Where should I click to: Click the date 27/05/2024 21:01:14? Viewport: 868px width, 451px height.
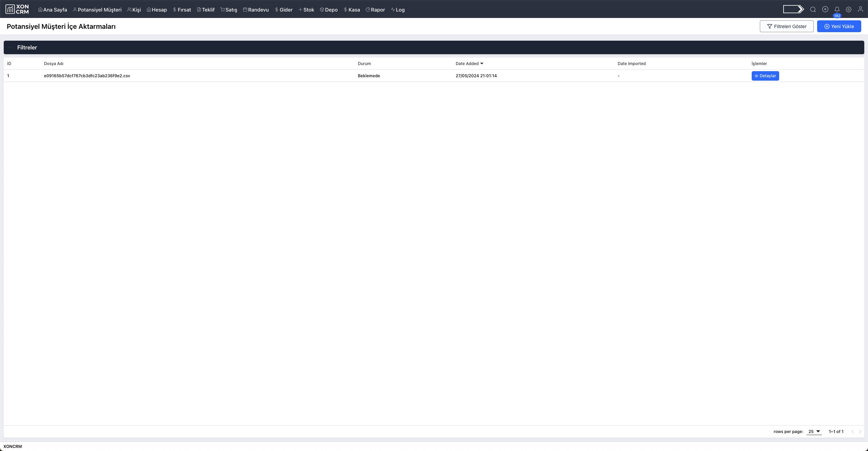[476, 76]
